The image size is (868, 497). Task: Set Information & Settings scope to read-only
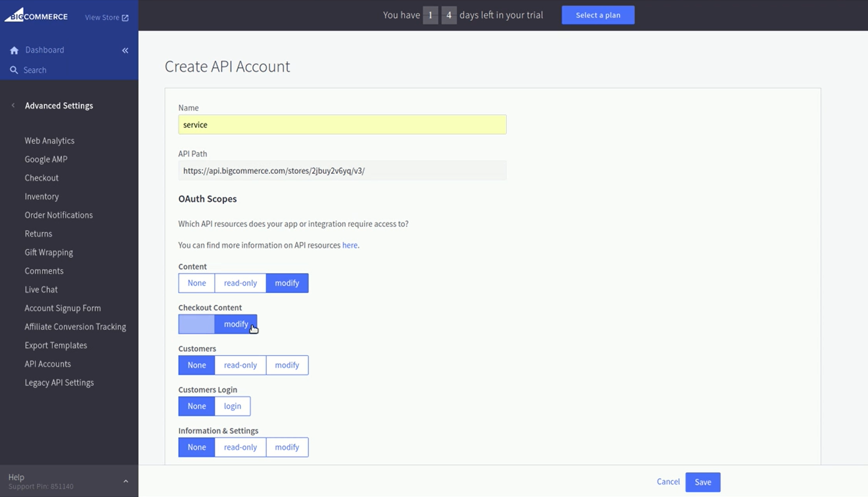(240, 448)
